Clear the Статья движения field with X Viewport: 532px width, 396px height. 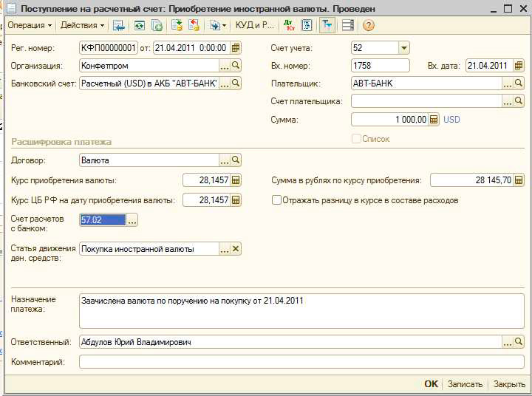click(236, 249)
